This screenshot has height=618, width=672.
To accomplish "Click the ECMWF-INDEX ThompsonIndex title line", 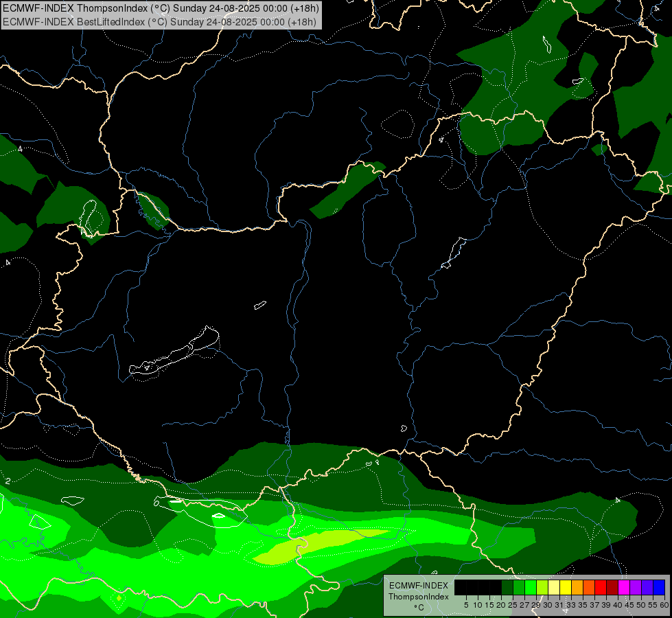I will pyautogui.click(x=161, y=8).
